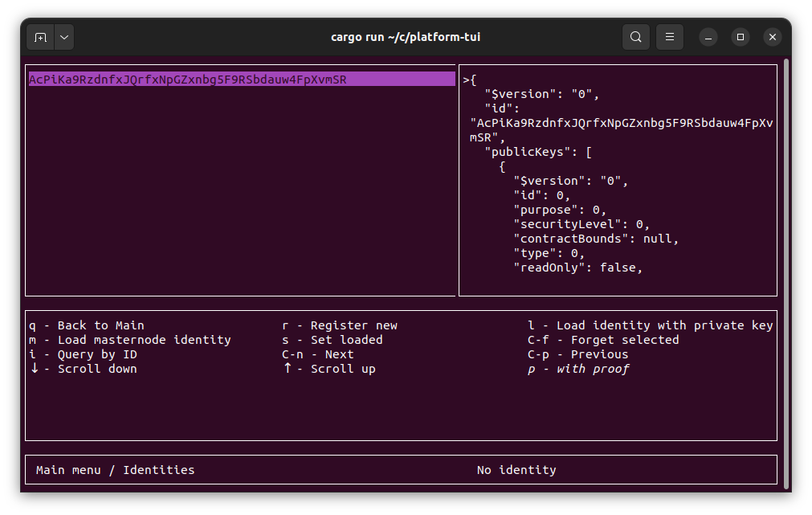812x515 pixels.
Task: Click '↓ - Scroll down' entry
Action: click(83, 369)
